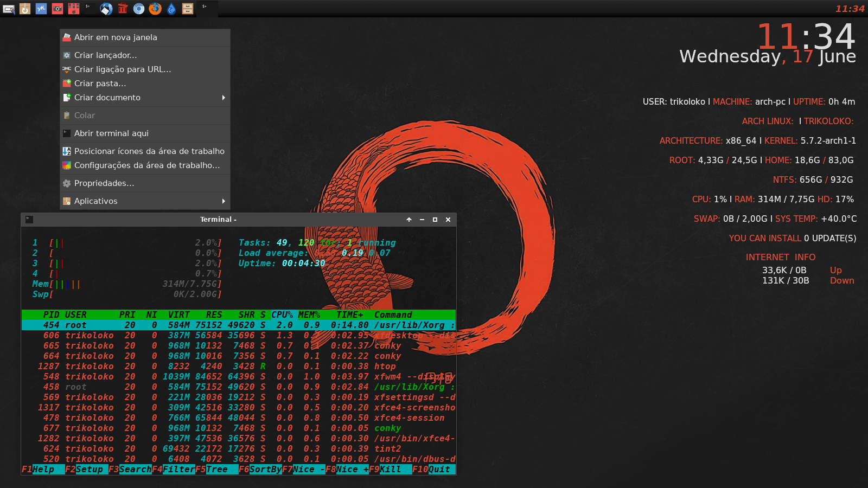Viewport: 868px width, 488px height.
Task: Choose Criar pasta... in the menu
Action: pos(100,84)
